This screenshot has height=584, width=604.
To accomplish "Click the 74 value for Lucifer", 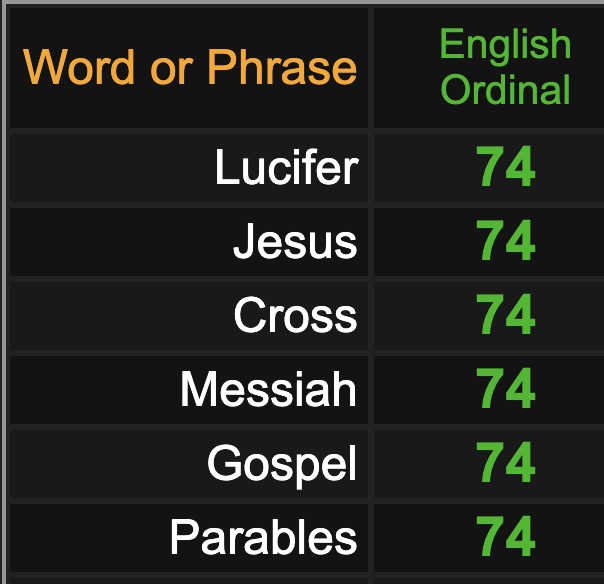I will click(x=506, y=167).
